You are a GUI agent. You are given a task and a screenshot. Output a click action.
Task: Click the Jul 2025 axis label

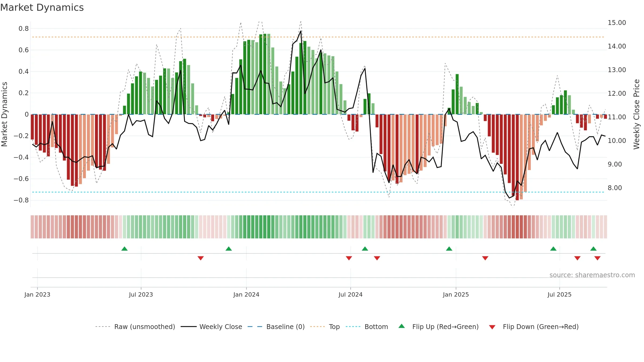pos(559,294)
